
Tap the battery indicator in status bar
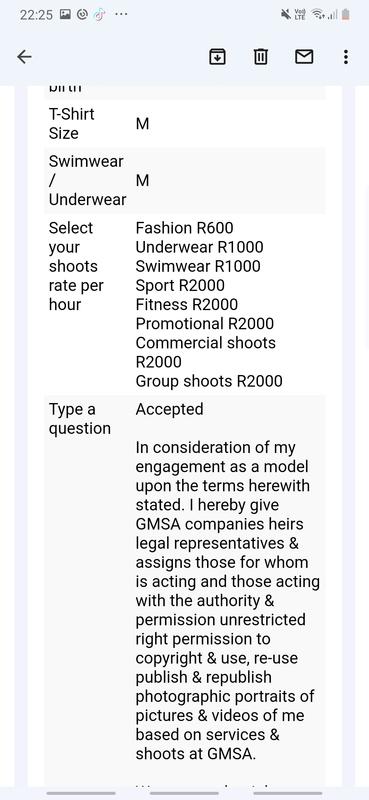pos(346,14)
